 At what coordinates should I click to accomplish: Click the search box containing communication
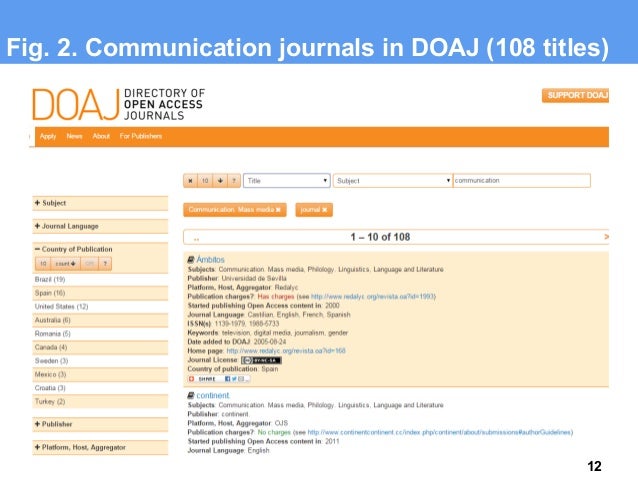click(x=522, y=181)
